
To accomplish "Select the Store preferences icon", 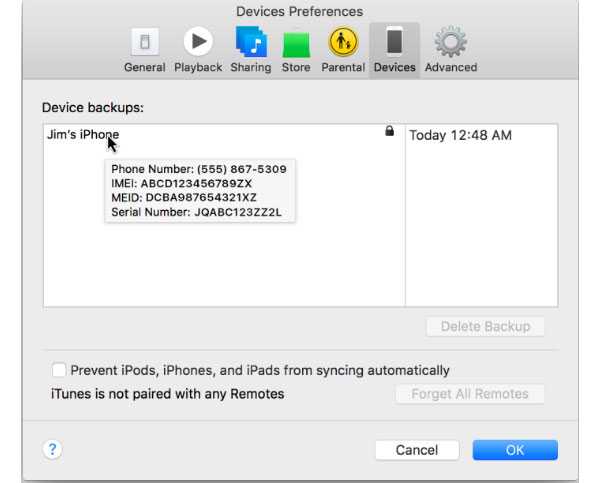I will coord(296,49).
